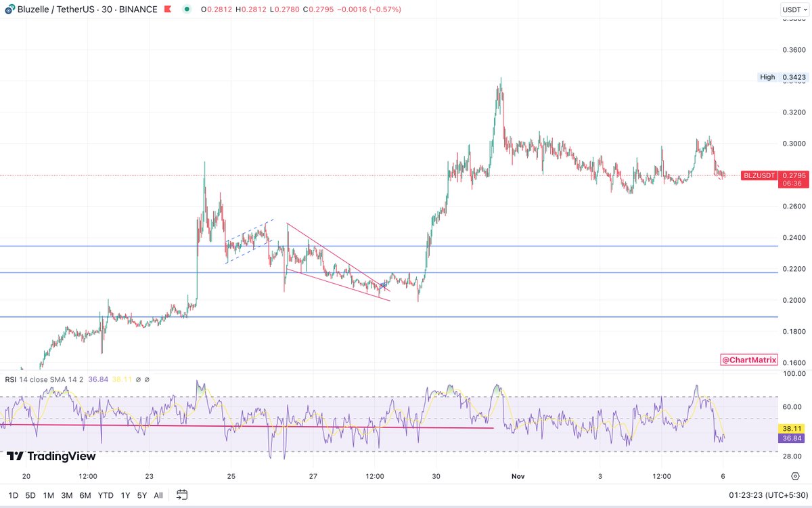Click the yellow SMA value 38.11 in the legend
The height and width of the screenshot is (508, 812).
pos(121,379)
